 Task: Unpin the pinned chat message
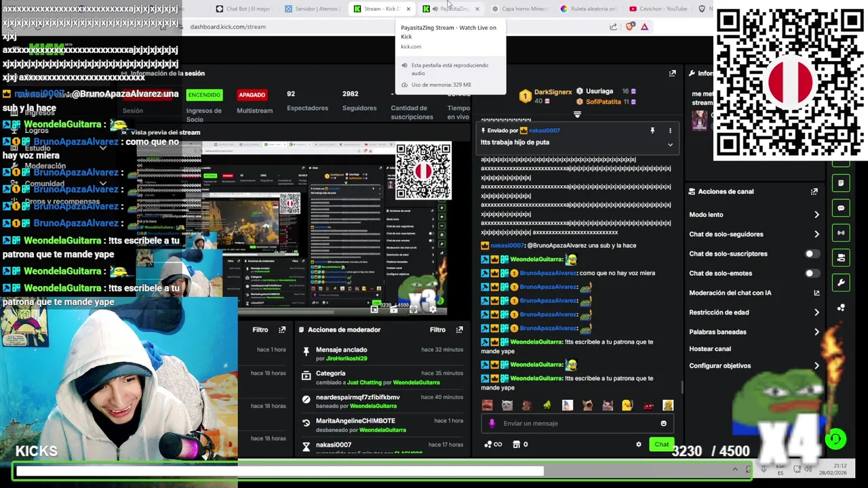click(652, 130)
